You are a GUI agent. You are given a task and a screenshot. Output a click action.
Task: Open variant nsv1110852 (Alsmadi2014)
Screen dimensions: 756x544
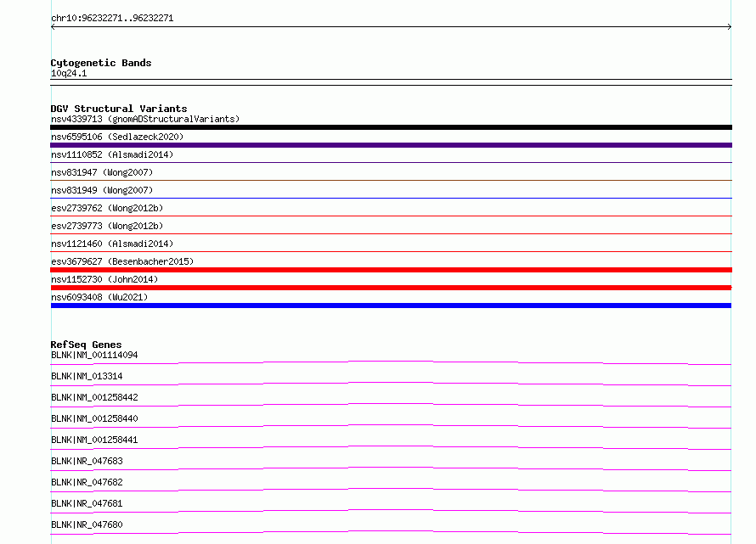tap(112, 154)
